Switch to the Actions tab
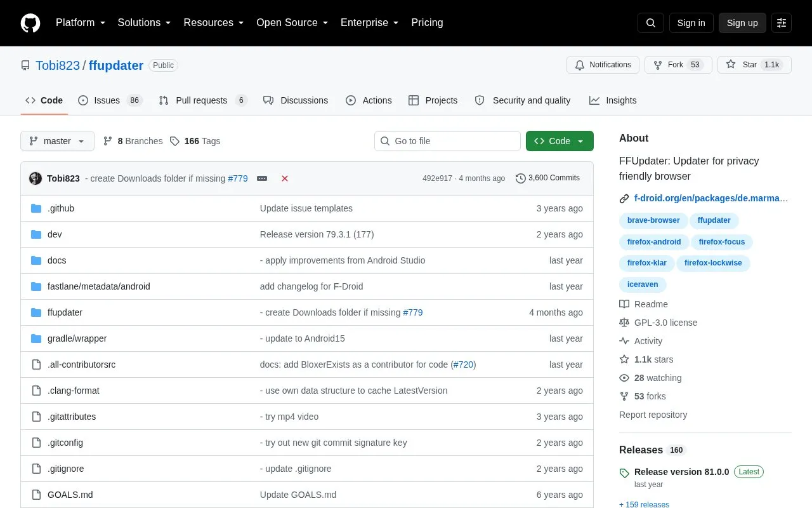 click(369, 100)
